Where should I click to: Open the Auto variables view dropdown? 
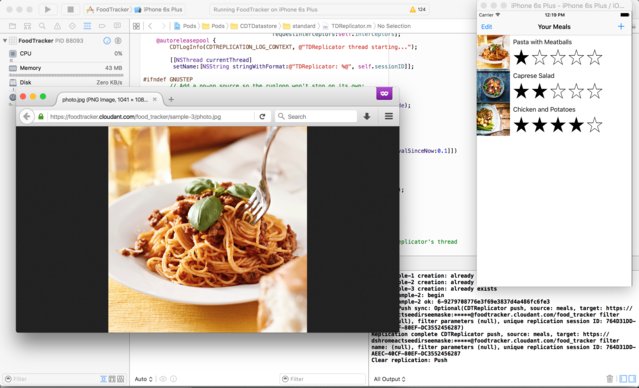pos(144,379)
